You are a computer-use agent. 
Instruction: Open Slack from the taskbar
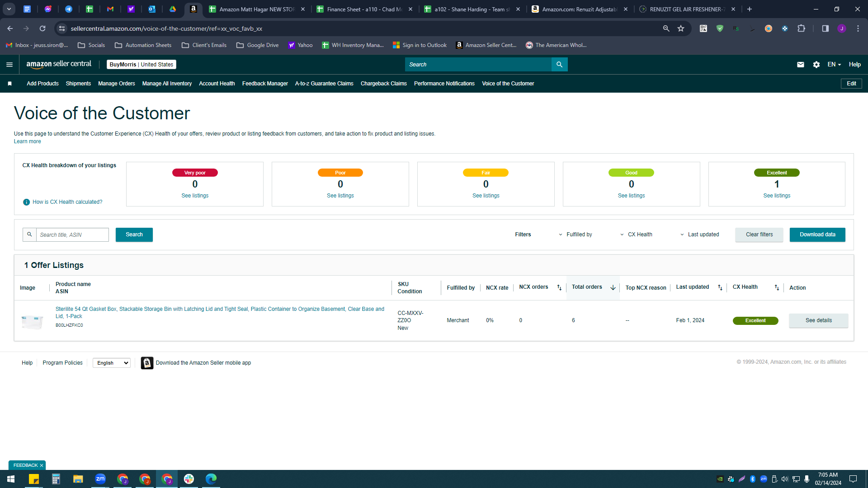(x=189, y=479)
